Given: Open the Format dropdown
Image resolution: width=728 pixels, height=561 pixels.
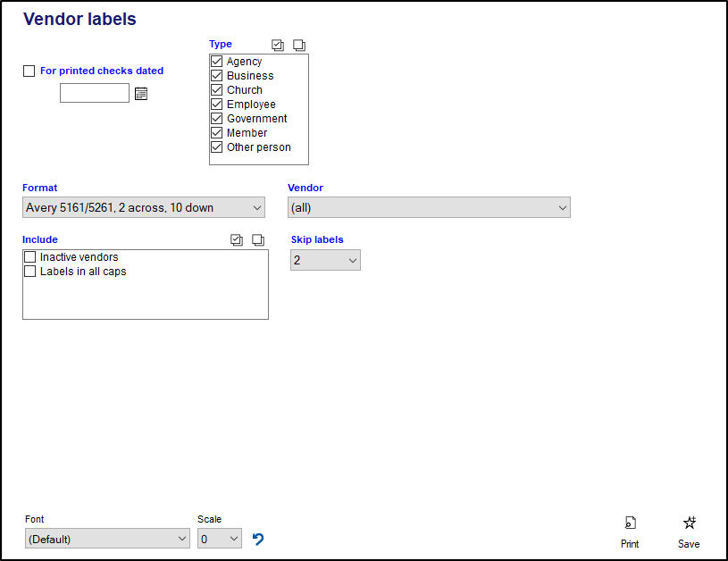Looking at the screenshot, I should [x=143, y=208].
